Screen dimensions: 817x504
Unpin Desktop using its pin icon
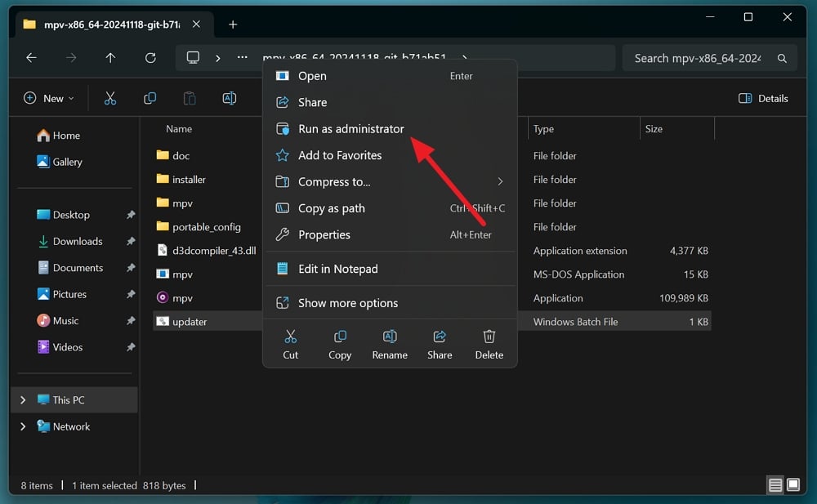(x=130, y=215)
